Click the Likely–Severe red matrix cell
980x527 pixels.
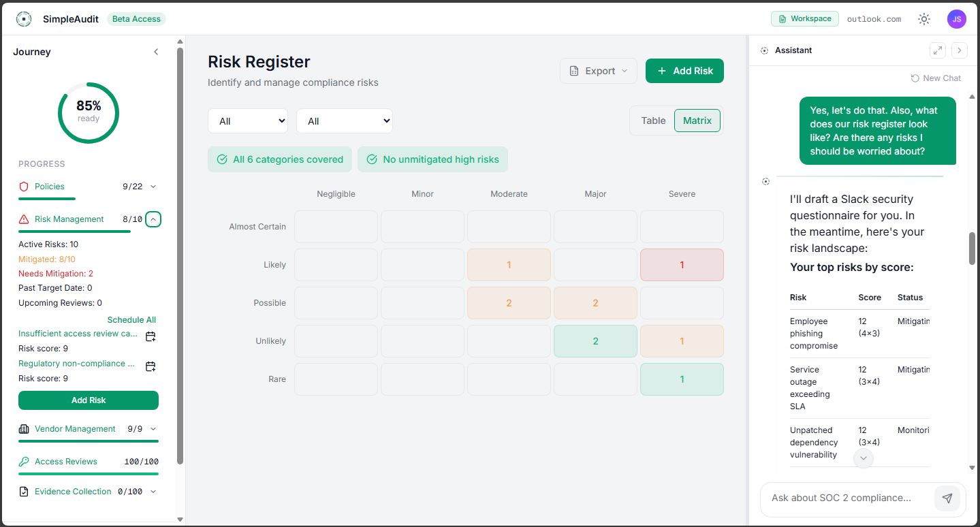pyautogui.click(x=682, y=265)
